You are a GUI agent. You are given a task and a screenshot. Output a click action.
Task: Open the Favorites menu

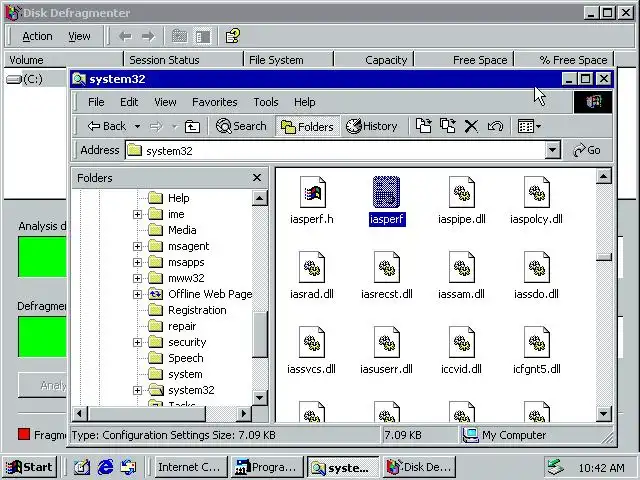coord(215,102)
